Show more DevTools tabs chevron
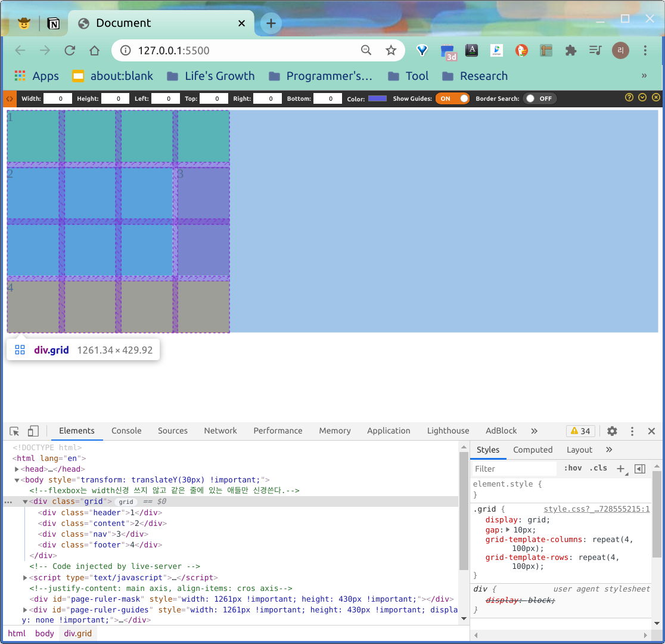The image size is (665, 644). coord(535,431)
